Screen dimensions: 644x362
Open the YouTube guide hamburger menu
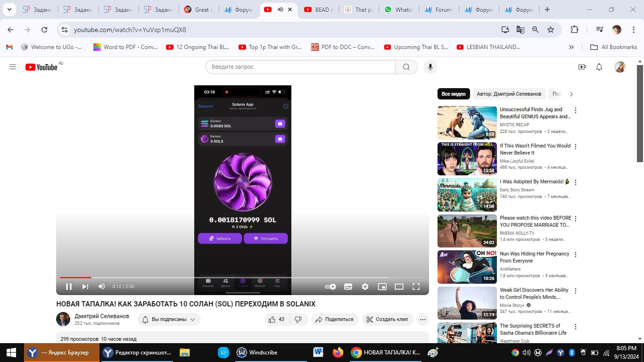13,67
